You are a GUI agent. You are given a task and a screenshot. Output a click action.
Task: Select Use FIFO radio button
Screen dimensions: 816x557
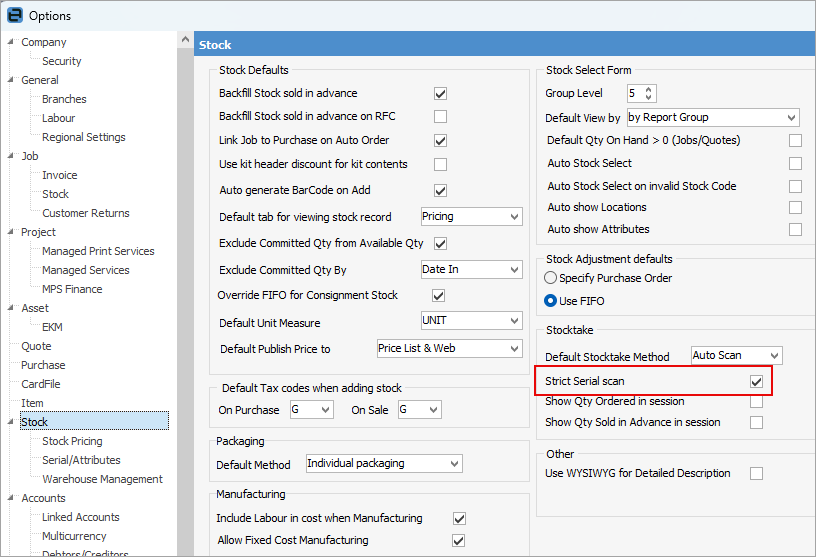(550, 301)
